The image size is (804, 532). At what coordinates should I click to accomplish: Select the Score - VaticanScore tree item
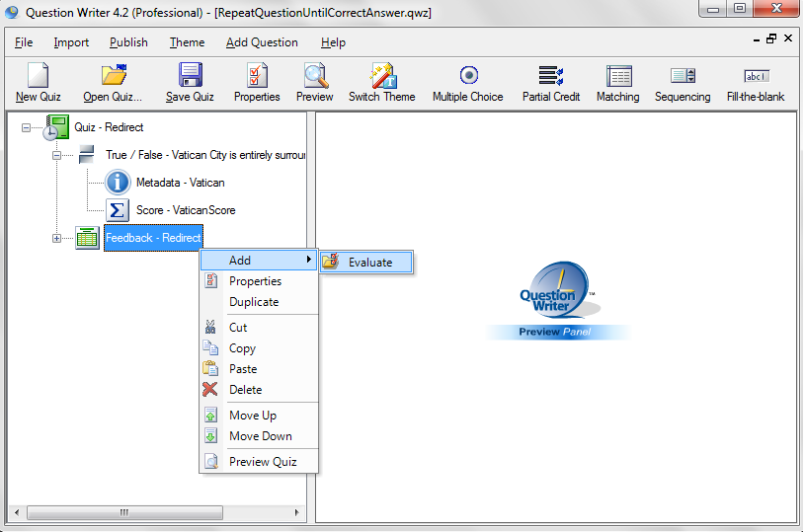[x=186, y=210]
